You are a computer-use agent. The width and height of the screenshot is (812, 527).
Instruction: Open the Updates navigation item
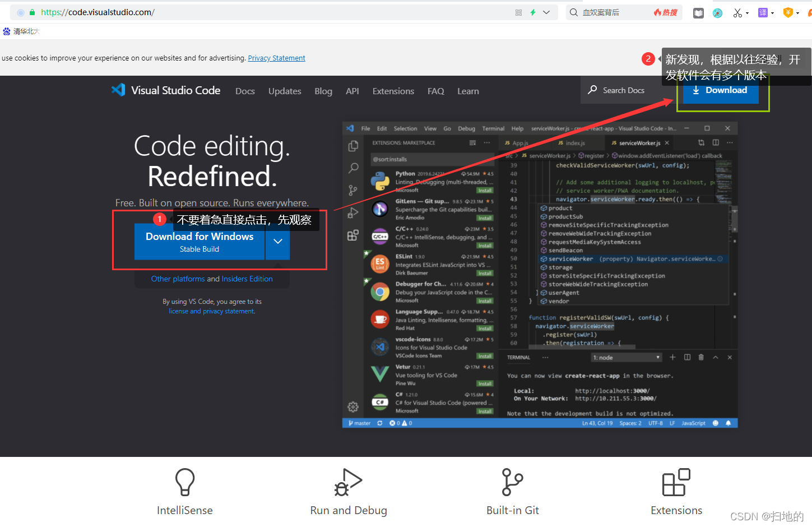point(285,91)
